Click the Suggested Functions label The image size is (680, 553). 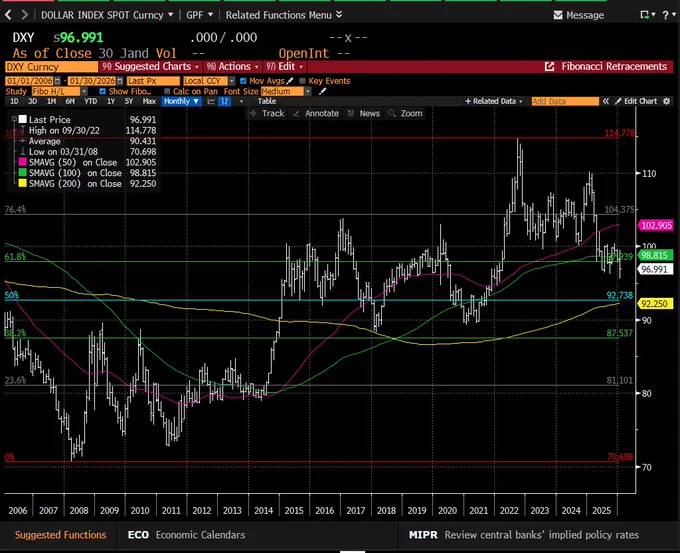(60, 535)
